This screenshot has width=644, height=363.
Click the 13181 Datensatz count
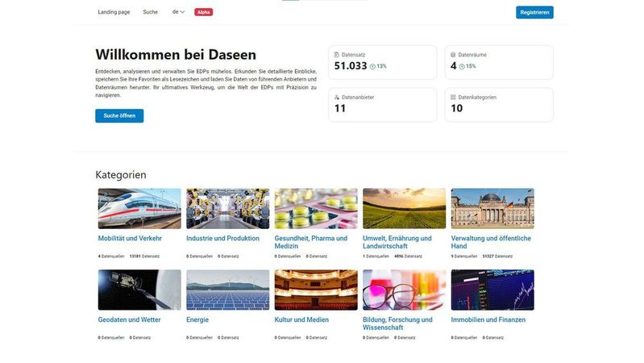coord(144,257)
